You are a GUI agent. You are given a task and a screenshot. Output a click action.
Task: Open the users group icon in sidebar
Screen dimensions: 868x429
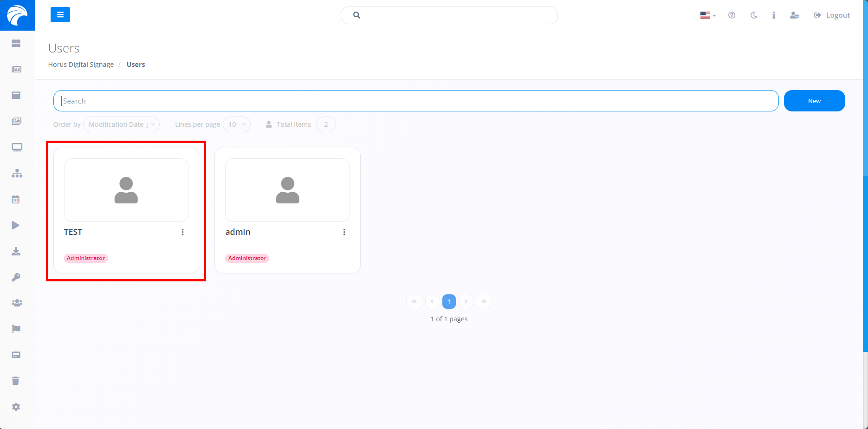[x=17, y=302]
